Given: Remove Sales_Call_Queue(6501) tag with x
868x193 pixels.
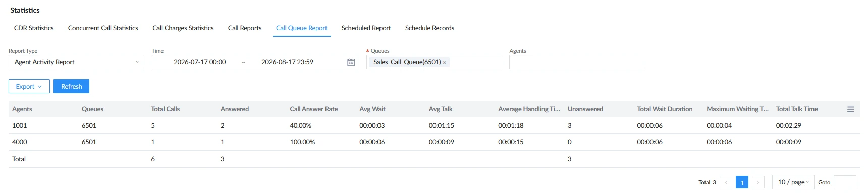Looking at the screenshot, I should 445,62.
